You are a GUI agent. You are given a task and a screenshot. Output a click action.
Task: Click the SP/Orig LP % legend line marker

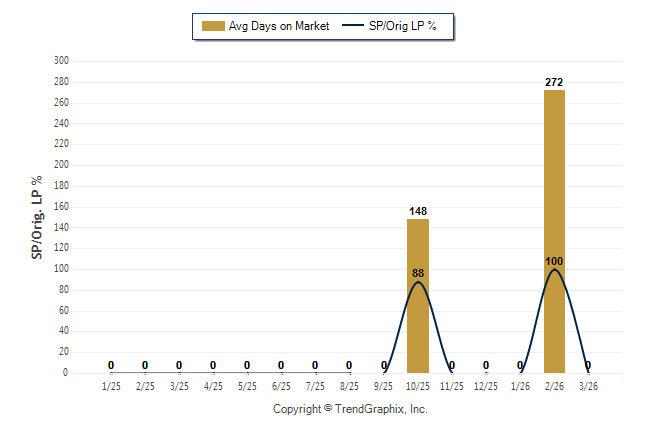coord(353,26)
